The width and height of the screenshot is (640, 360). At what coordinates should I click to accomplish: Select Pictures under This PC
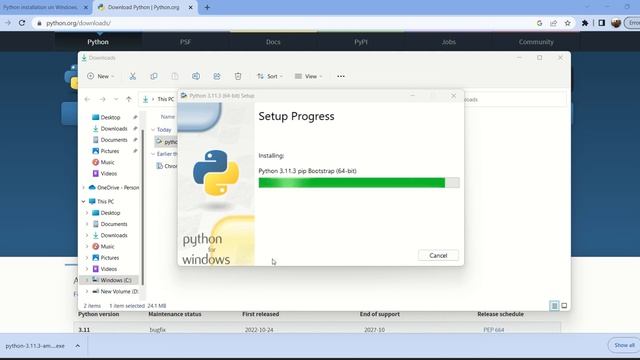(110, 258)
